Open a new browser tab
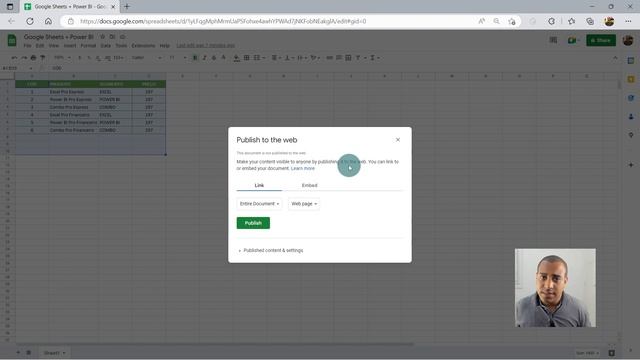Screen dimensions: 640x360 127,7
